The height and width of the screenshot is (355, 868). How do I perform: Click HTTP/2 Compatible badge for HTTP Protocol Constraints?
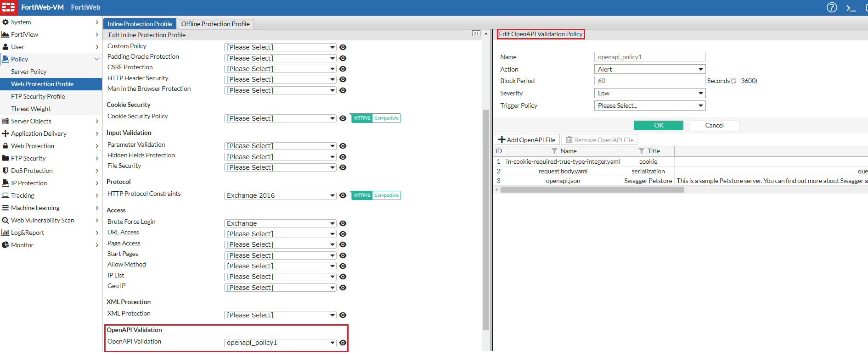pyautogui.click(x=375, y=195)
